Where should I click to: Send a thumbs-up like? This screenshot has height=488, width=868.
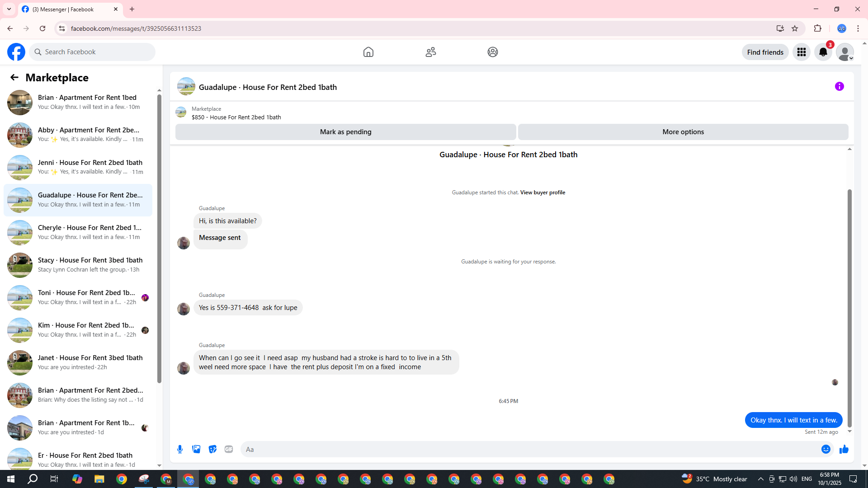[x=844, y=449]
